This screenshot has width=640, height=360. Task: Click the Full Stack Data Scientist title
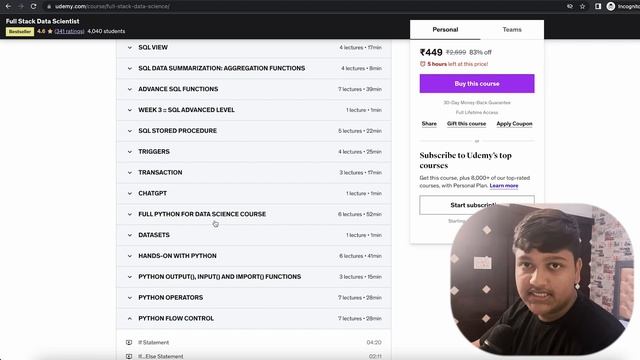[x=42, y=21]
